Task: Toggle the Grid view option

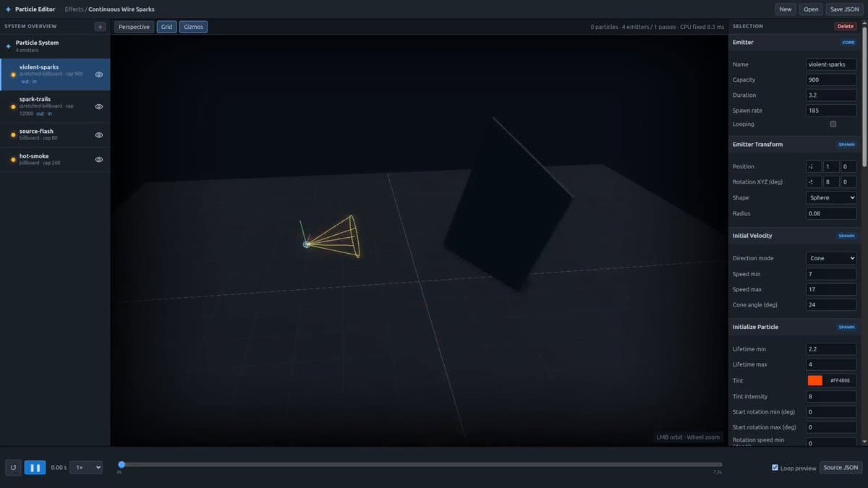Action: point(166,27)
